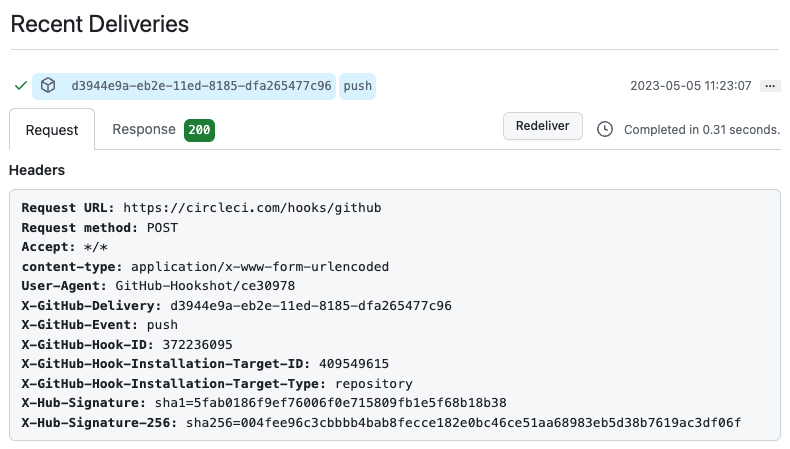This screenshot has width=790, height=449.
Task: Click the User-Agent GitHub-Hookshot value
Action: tap(205, 286)
